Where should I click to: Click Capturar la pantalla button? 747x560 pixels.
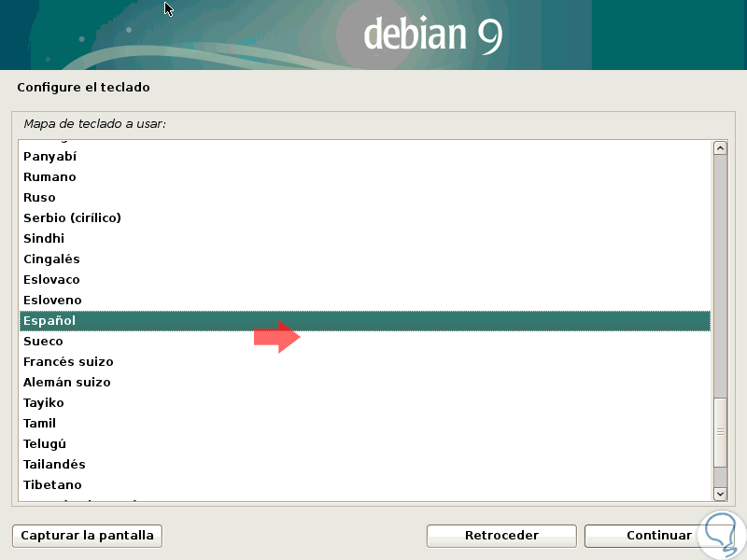pos(87,536)
